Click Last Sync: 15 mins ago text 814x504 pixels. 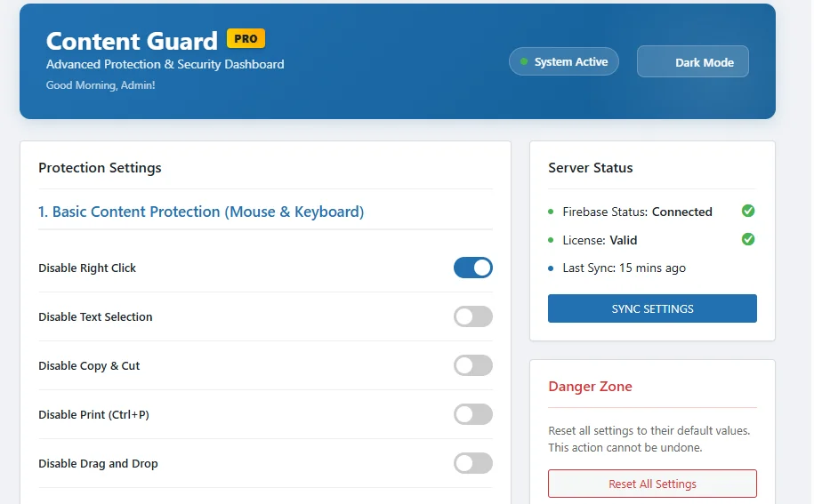tap(624, 268)
